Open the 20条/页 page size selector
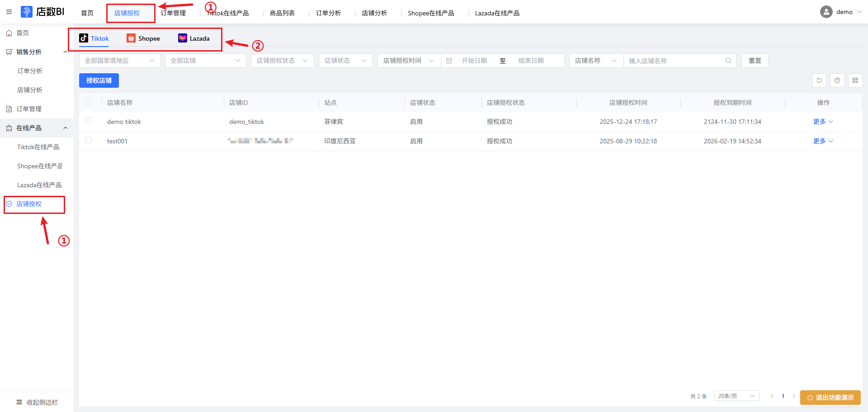Screen dimensions: 868x412 coord(736,396)
